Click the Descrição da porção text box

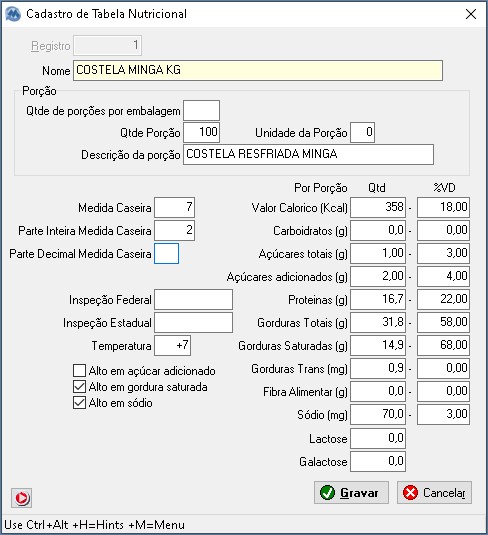[308, 155]
